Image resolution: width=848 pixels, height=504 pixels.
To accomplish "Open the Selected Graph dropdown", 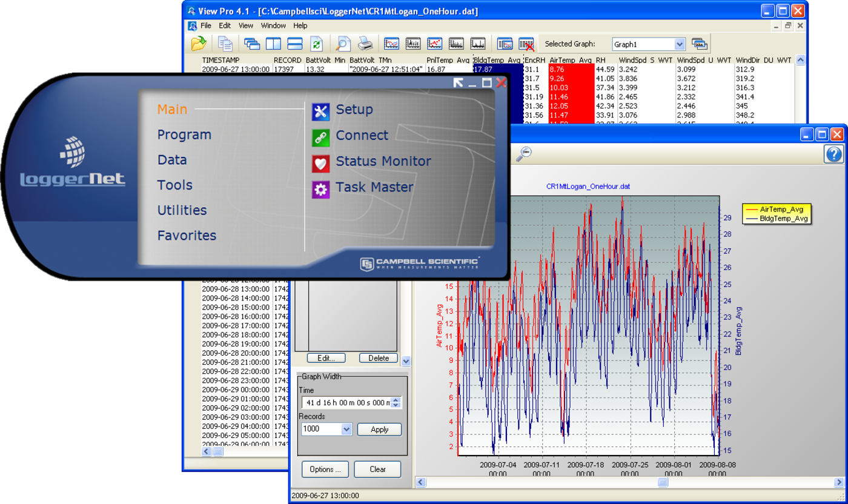I will pyautogui.click(x=680, y=44).
